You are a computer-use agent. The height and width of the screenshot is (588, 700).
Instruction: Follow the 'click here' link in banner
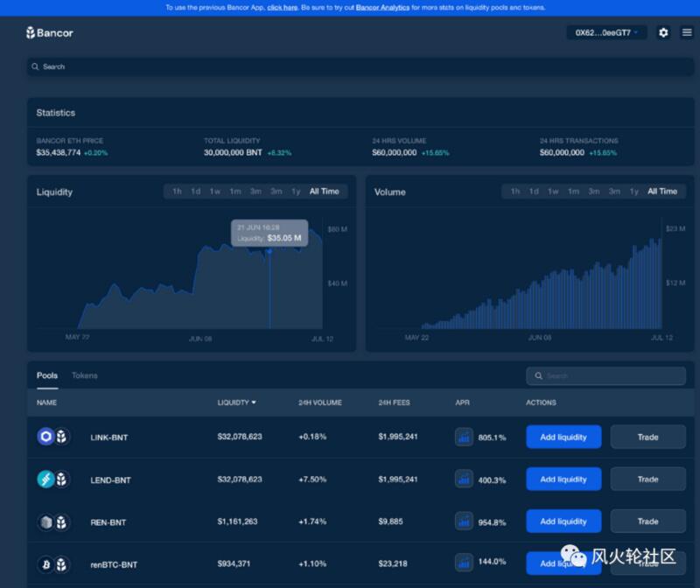[282, 8]
